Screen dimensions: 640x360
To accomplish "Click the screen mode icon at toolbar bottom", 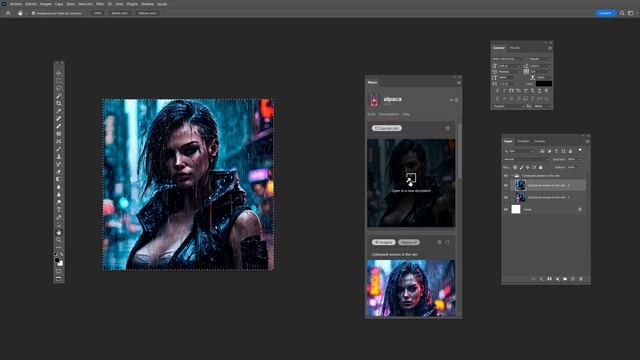I will 59,279.
